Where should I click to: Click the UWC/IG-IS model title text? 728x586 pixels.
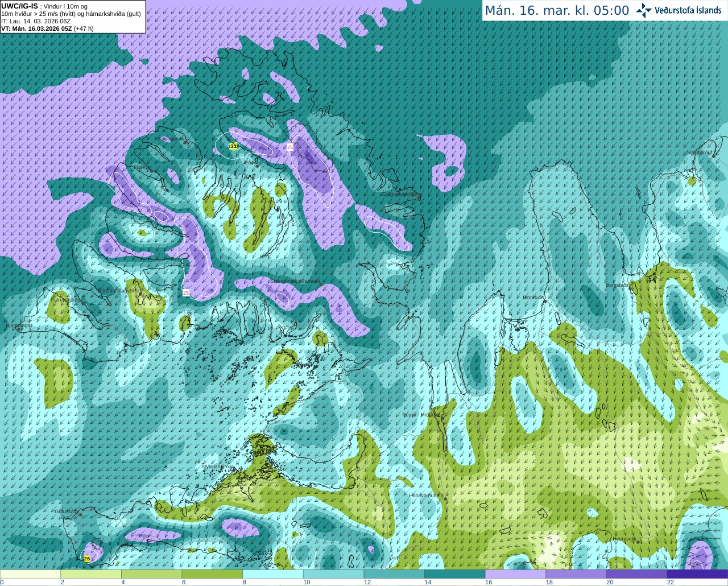click(19, 6)
